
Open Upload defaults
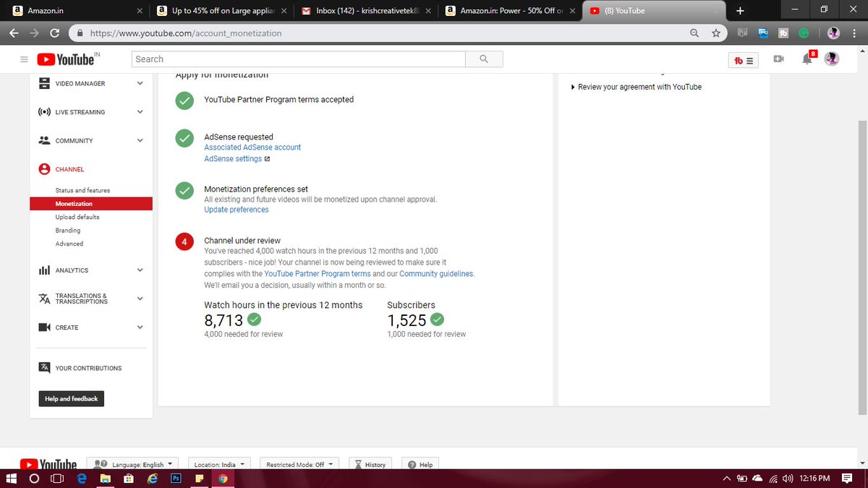click(x=77, y=217)
